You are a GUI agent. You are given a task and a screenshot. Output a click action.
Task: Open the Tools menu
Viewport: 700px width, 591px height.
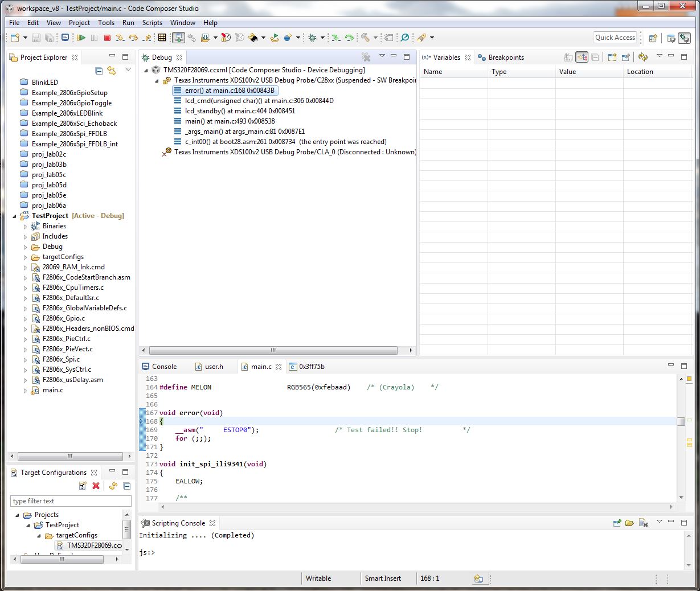[106, 23]
